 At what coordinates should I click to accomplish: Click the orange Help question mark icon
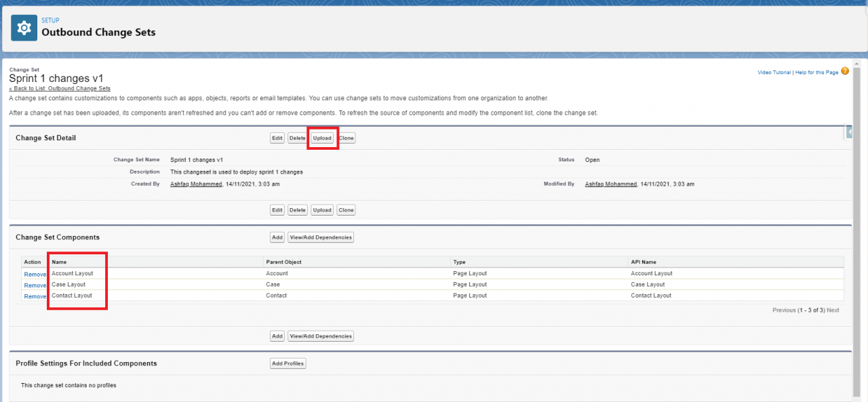pos(844,71)
